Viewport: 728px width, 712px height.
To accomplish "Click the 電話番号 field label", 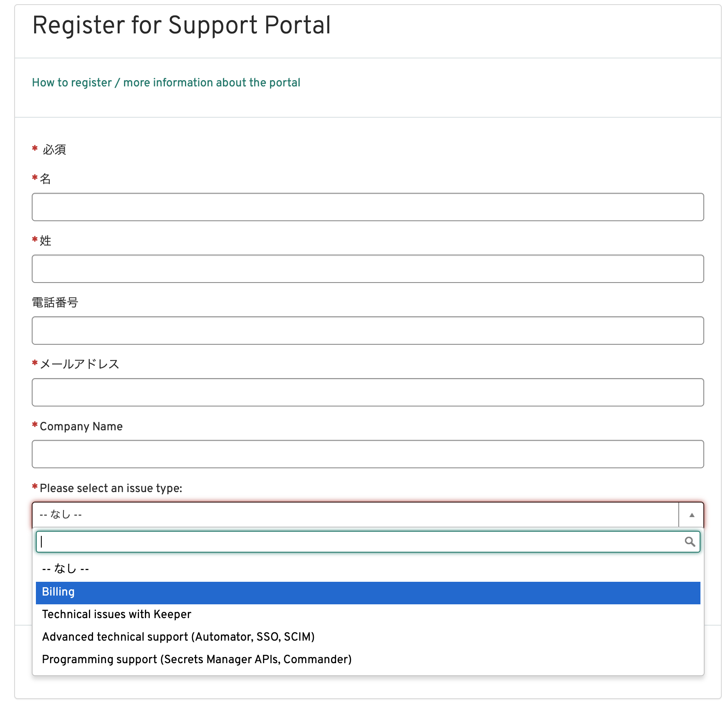I will point(55,303).
